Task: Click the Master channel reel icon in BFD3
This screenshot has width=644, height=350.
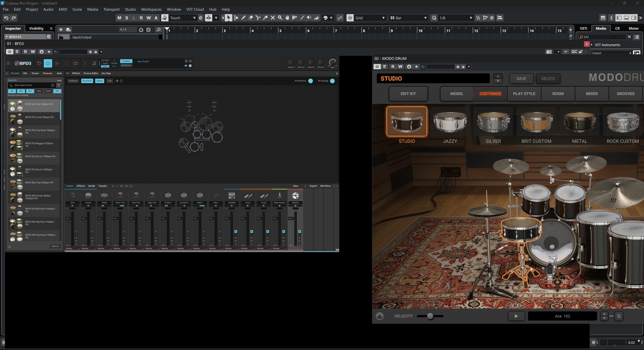Action: pos(296,195)
